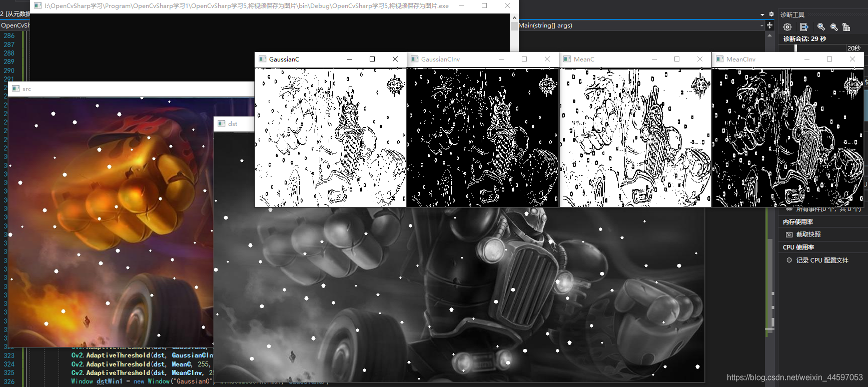This screenshot has height=387, width=868.
Task: Expand the open documents dropdown arrow
Action: (x=762, y=14)
